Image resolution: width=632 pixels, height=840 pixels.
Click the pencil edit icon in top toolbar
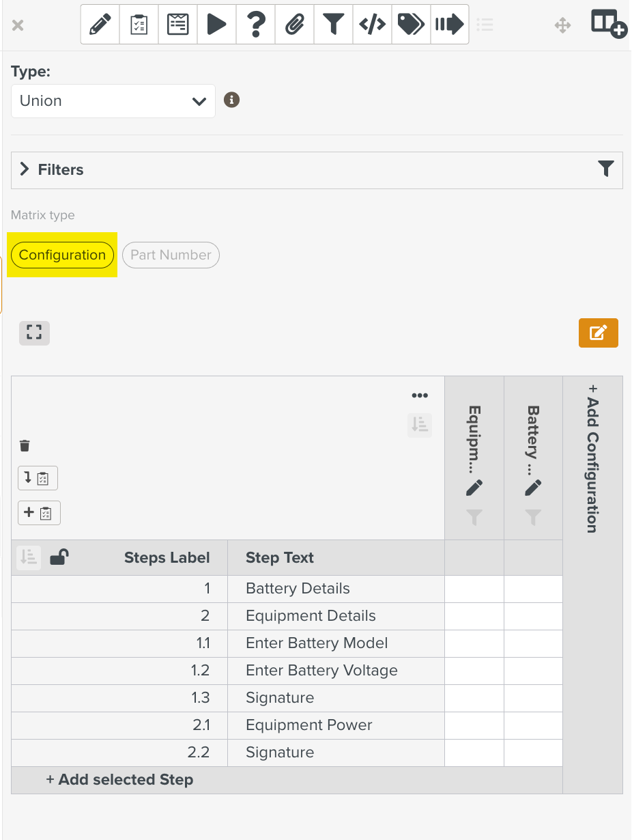(100, 25)
